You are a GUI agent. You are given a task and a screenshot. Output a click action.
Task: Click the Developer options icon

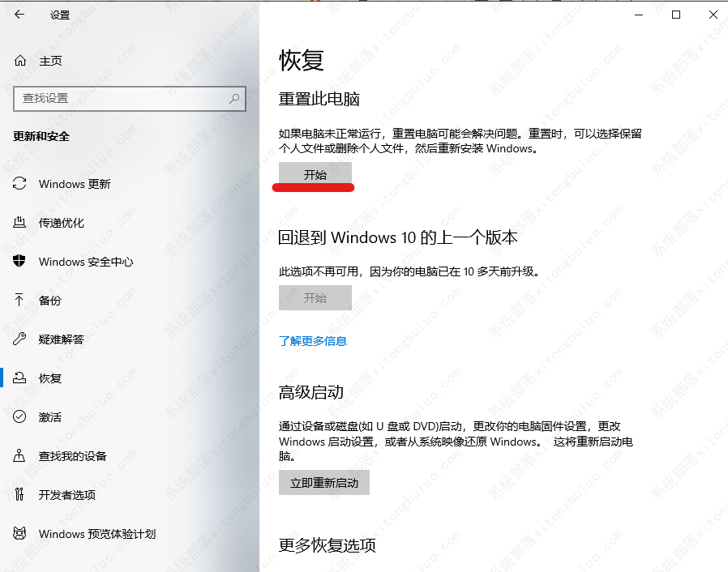(x=20, y=494)
